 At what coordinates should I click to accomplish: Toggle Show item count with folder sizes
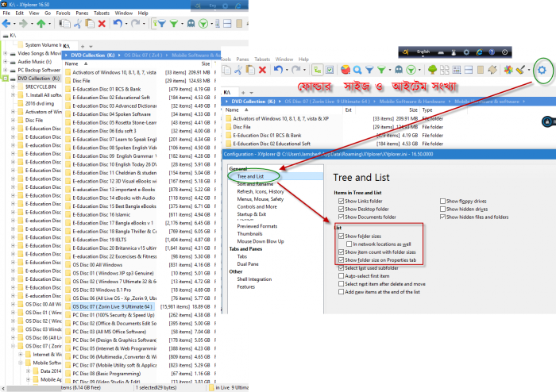pos(341,252)
